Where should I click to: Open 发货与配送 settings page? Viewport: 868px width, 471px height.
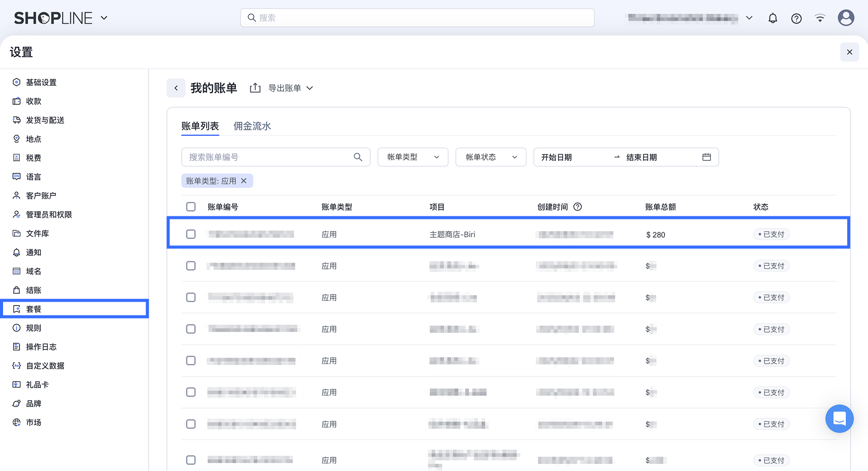pyautogui.click(x=45, y=120)
